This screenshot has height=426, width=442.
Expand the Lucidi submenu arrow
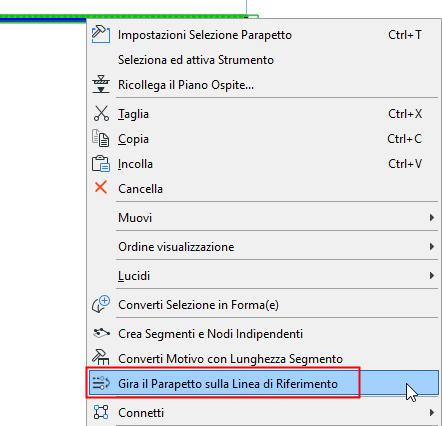click(432, 276)
